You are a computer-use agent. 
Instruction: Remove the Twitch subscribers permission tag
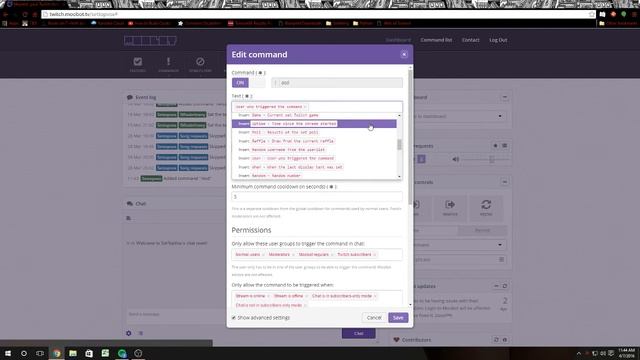point(375,255)
